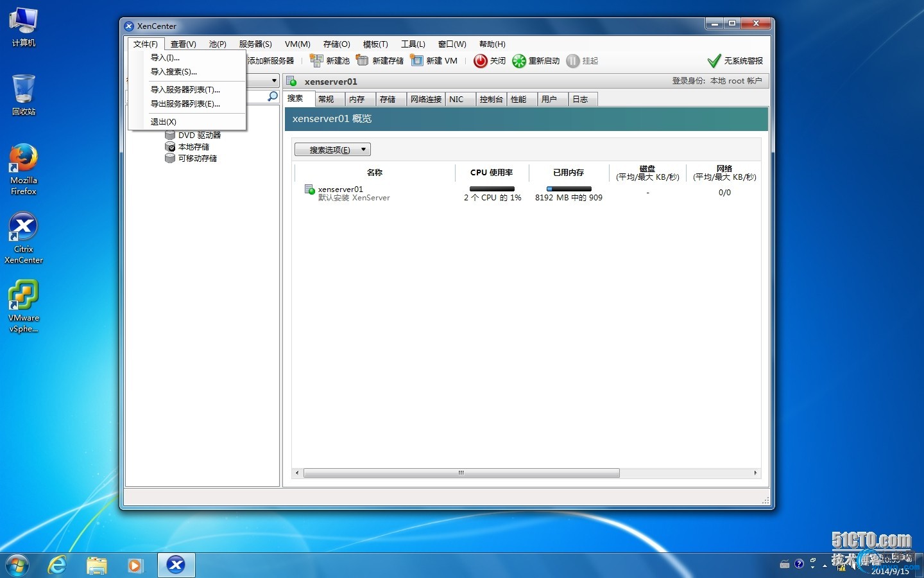Switch to the 控制台 tab
This screenshot has width=924, height=578.
coord(491,100)
